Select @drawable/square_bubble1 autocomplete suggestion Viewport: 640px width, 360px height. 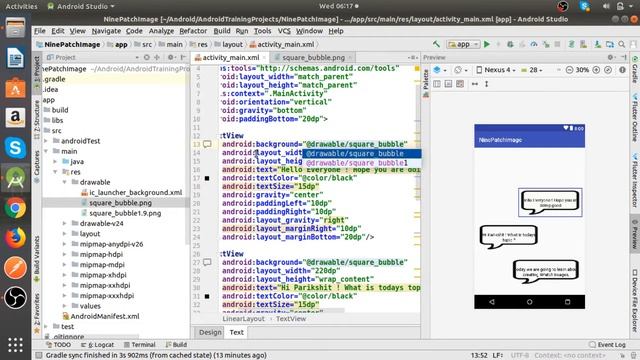coord(362,163)
